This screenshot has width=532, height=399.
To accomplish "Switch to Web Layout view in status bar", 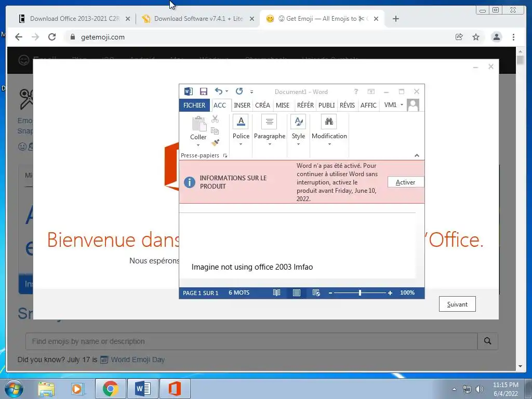I will 316,293.
